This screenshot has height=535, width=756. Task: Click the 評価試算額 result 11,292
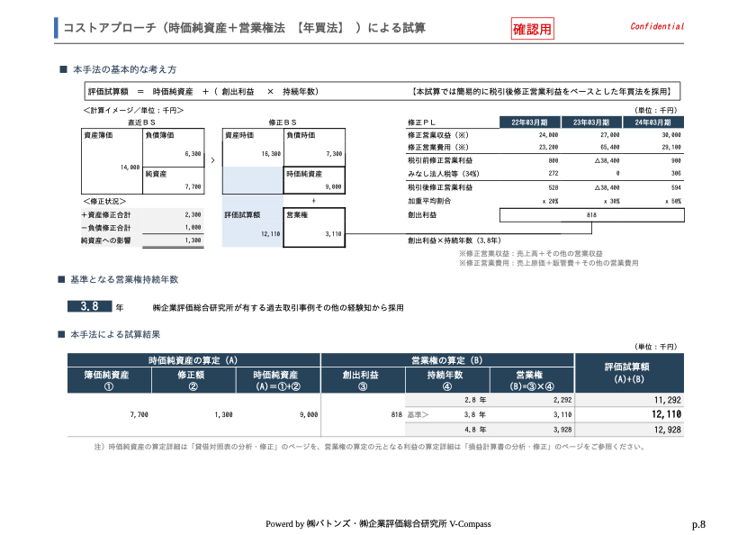[668, 400]
